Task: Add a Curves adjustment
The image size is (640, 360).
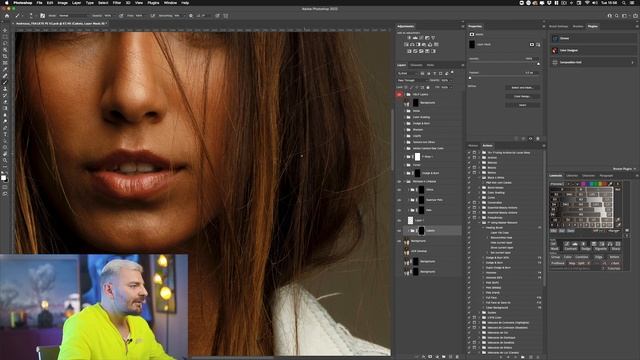Action: (x=421, y=38)
